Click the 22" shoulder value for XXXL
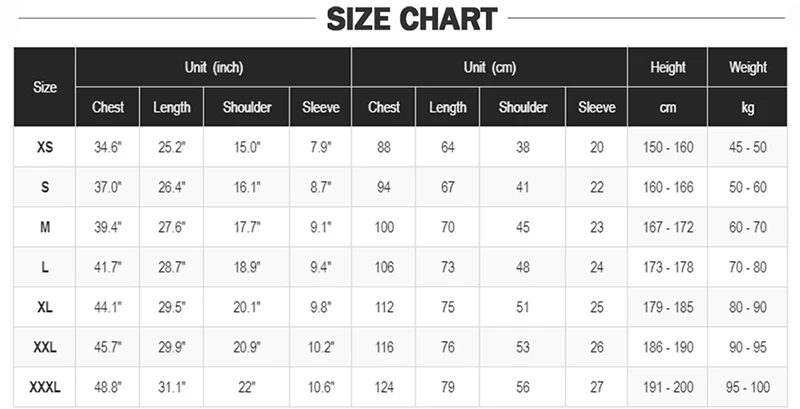800x409 pixels. 246,387
